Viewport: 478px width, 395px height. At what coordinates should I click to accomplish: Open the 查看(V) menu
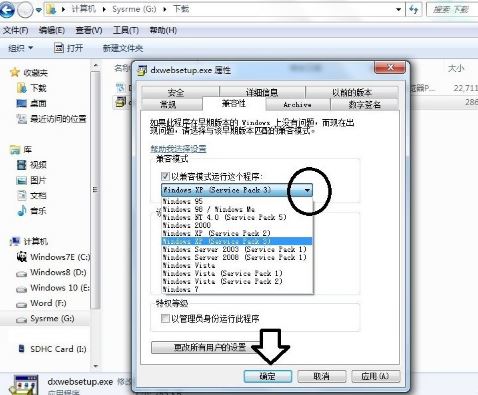pos(88,30)
